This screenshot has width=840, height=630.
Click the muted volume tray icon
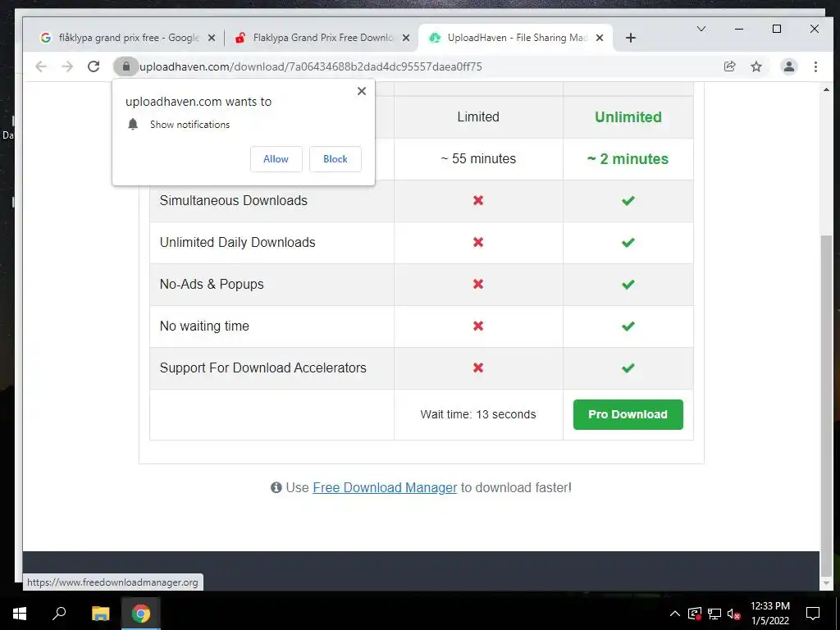click(734, 614)
